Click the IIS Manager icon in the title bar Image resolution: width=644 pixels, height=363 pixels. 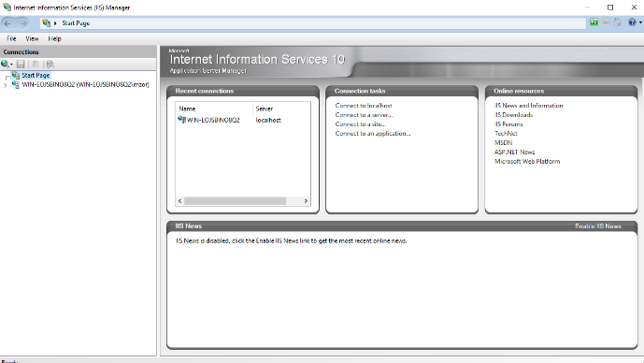click(7, 7)
